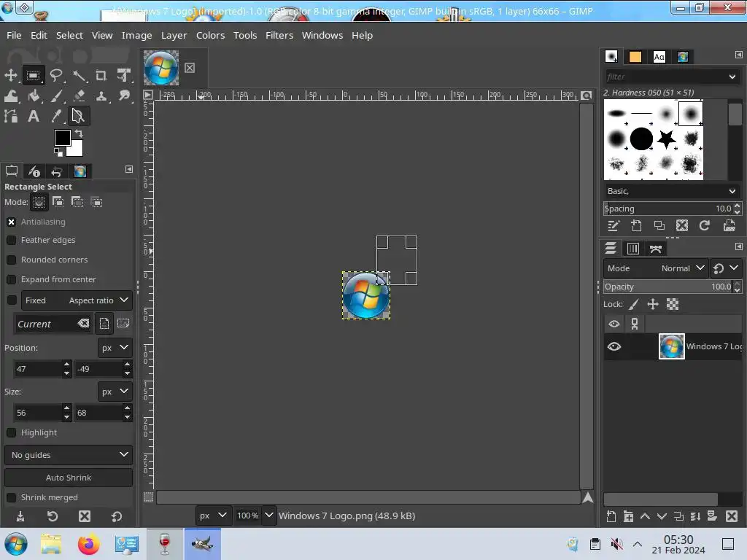Image resolution: width=747 pixels, height=560 pixels.
Task: Select the Paintbrush tool
Action: pos(56,96)
